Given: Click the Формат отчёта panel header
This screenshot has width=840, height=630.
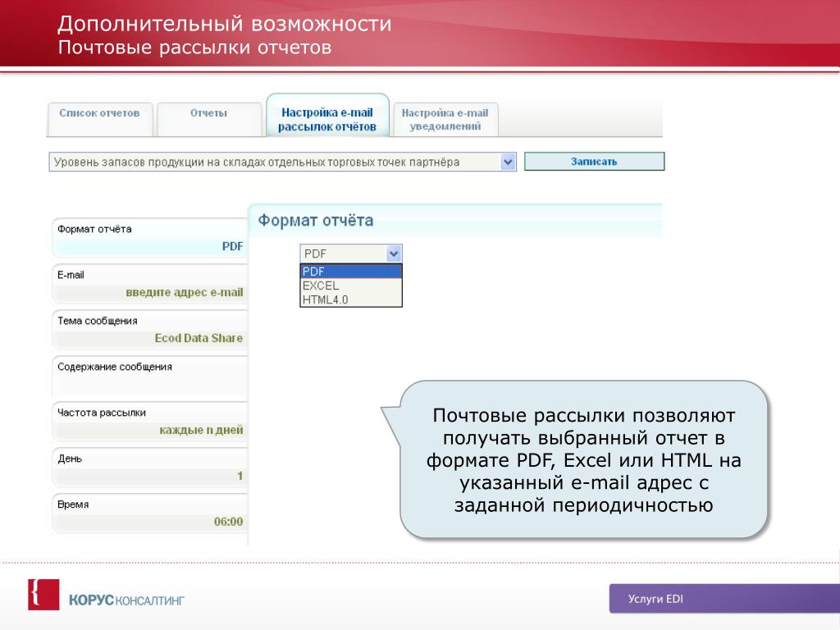Looking at the screenshot, I should tap(455, 220).
